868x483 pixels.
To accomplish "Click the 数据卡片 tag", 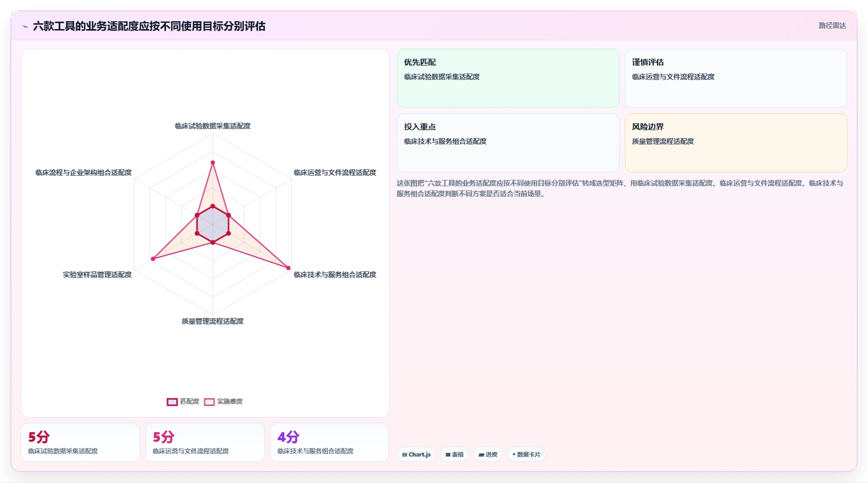I will tap(527, 454).
